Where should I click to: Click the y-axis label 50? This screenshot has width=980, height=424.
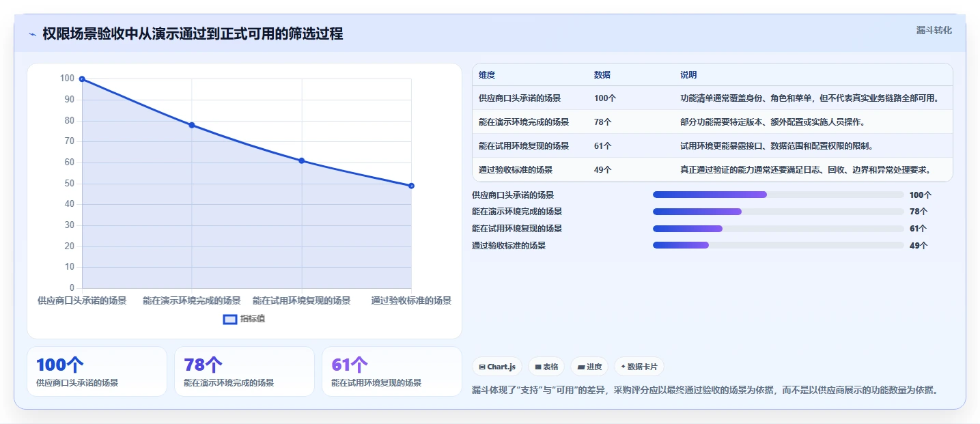tap(70, 184)
